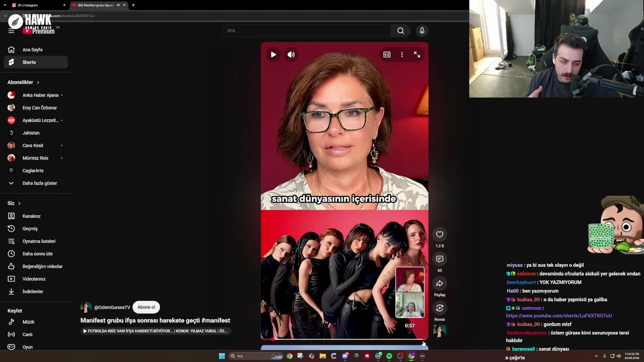Viewport: 644px width, 362px height.
Task: Click the İndirilenler download icon
Action: click(11, 292)
